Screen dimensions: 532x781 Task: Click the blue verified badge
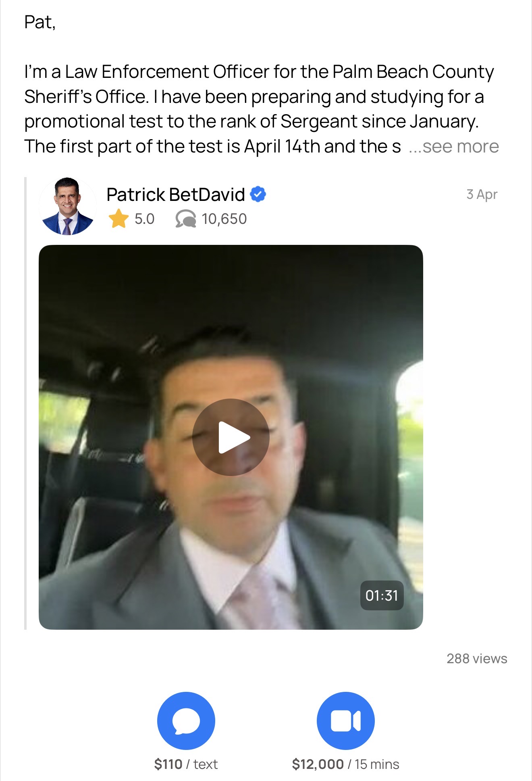coord(258,194)
